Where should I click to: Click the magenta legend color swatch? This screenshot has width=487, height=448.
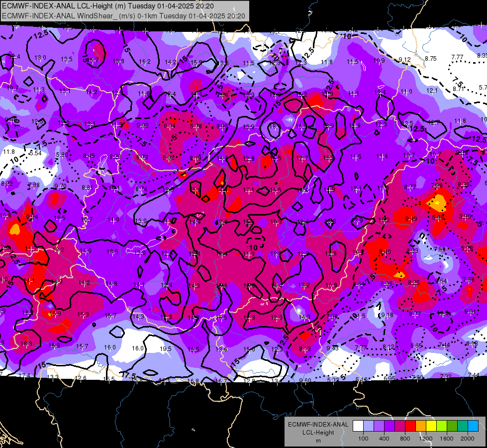[400, 426]
